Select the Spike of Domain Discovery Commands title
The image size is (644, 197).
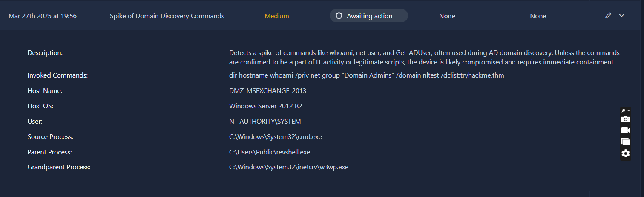(167, 16)
